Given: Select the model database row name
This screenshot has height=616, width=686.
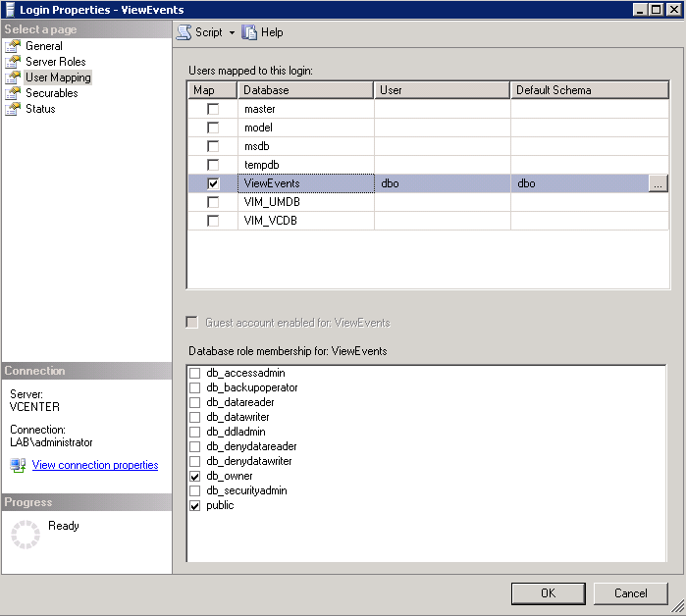Looking at the screenshot, I should (x=258, y=128).
